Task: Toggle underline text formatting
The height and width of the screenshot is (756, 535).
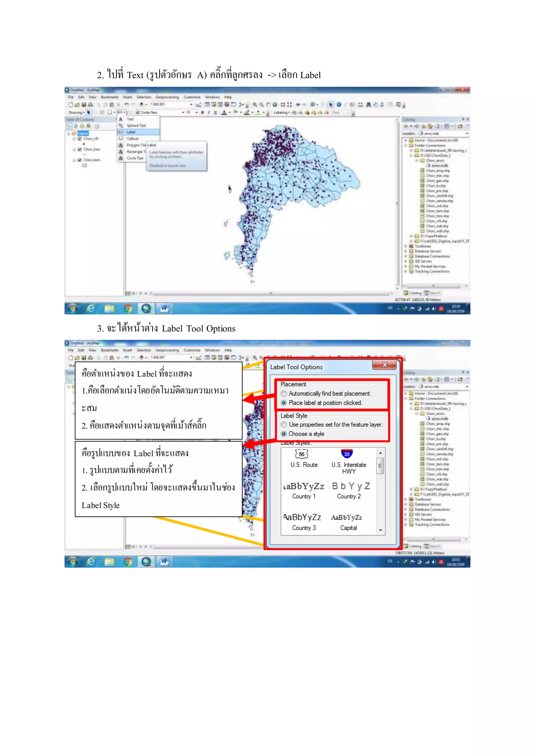Action: (216, 113)
